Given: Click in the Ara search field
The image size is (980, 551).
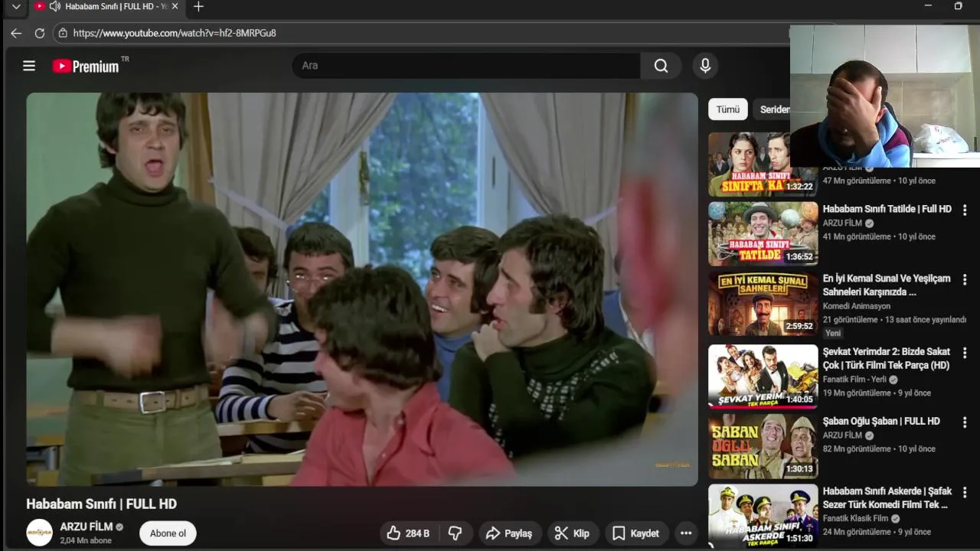Looking at the screenshot, I should (x=466, y=66).
